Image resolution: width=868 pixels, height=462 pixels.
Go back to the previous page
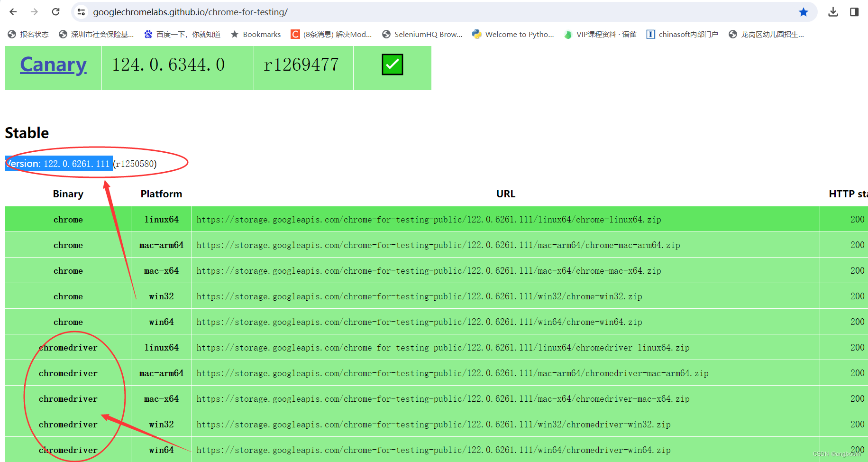coord(13,12)
